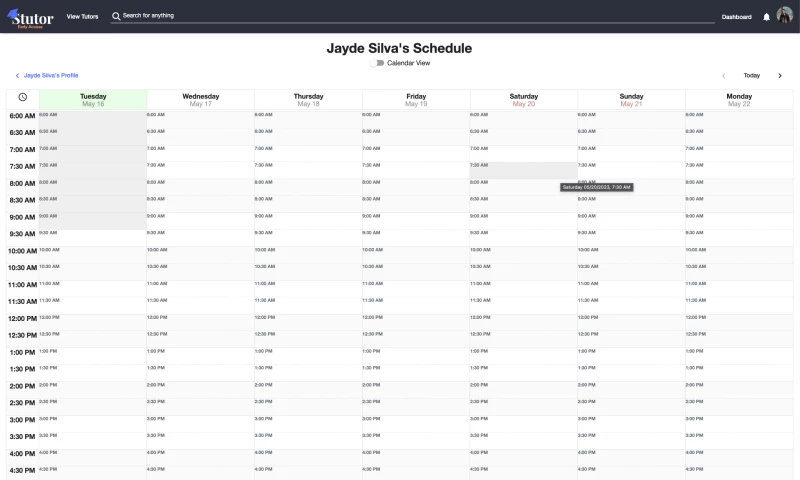Open View Tutors in navigation bar
The image size is (800, 480).
82,17
